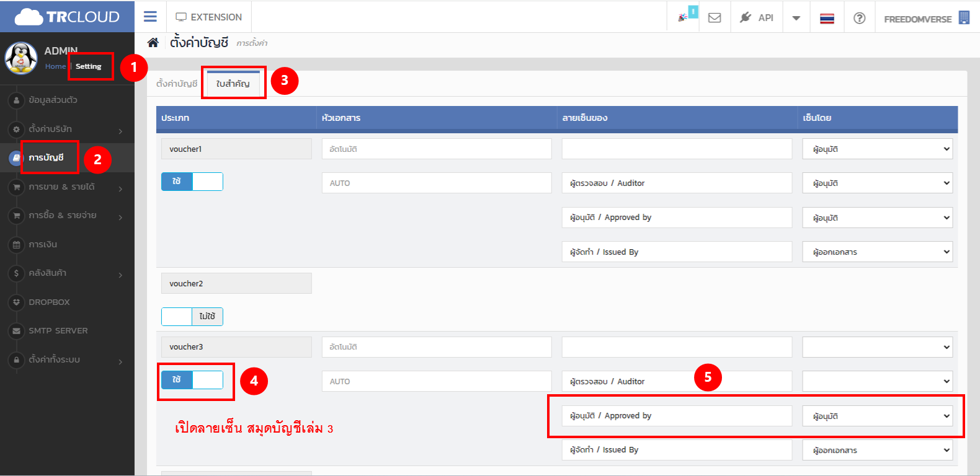Toggle the voucher2 ไม่ใช้ switch
This screenshot has width=980, height=476.
coord(192,317)
